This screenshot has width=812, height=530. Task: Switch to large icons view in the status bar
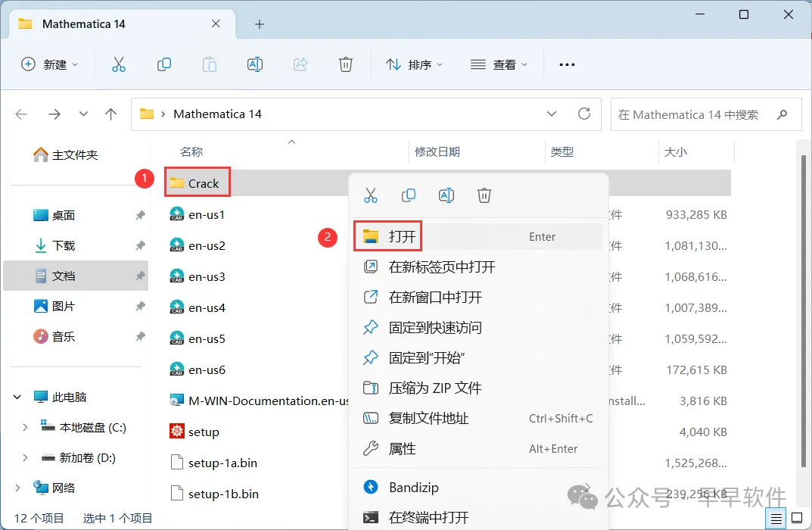pyautogui.click(x=798, y=518)
